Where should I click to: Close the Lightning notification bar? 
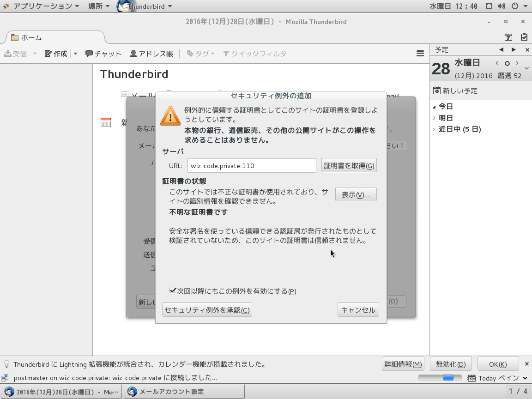(x=526, y=364)
